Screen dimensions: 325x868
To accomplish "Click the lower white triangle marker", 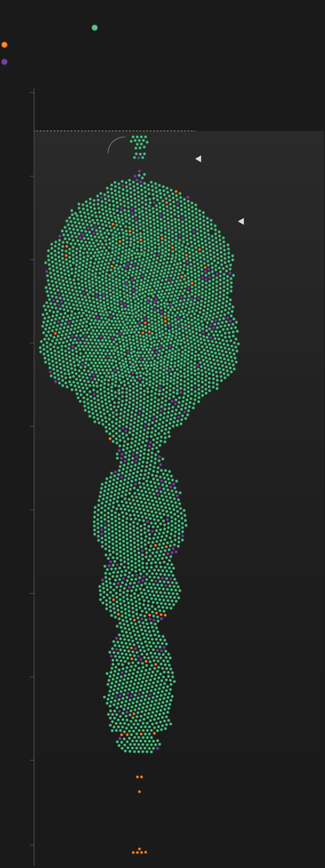I will (241, 221).
